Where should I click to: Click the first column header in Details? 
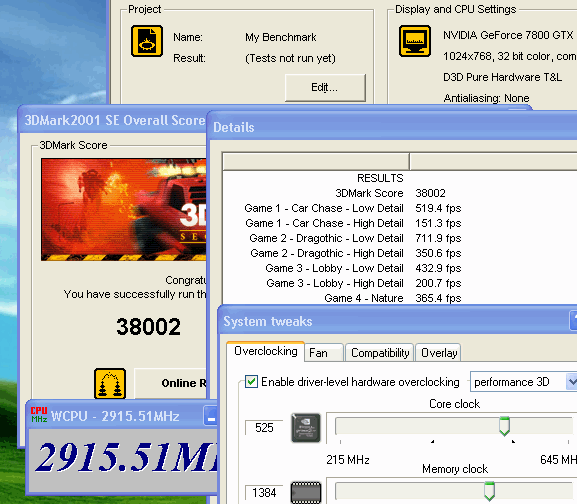point(316,162)
